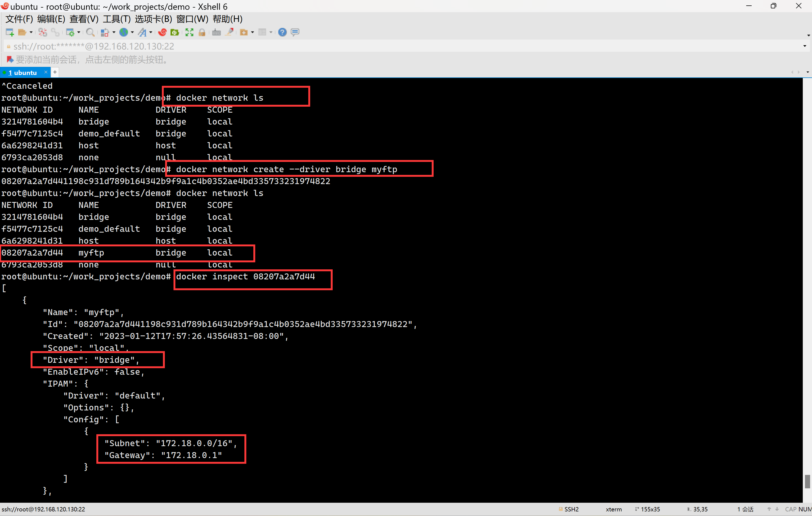Open the 编辑(E) menu

click(x=51, y=19)
